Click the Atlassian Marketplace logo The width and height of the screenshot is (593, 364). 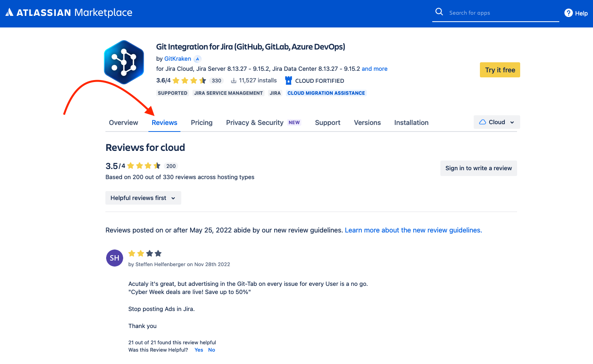tap(69, 12)
